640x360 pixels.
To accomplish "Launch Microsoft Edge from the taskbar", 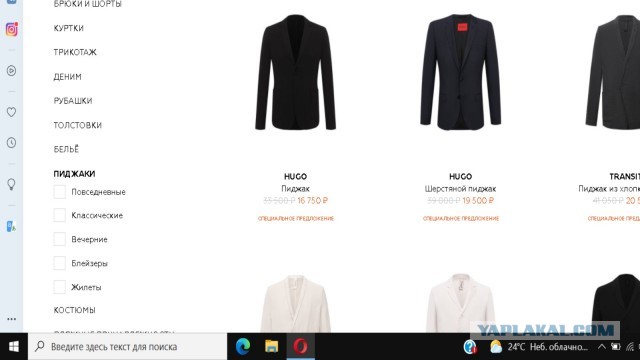I will tap(243, 347).
